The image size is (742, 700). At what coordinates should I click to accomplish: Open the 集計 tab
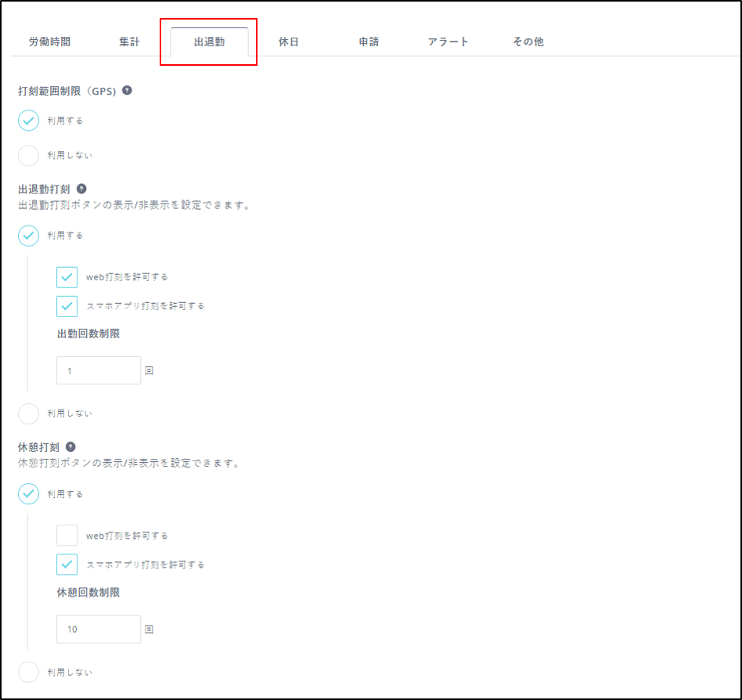click(x=131, y=42)
